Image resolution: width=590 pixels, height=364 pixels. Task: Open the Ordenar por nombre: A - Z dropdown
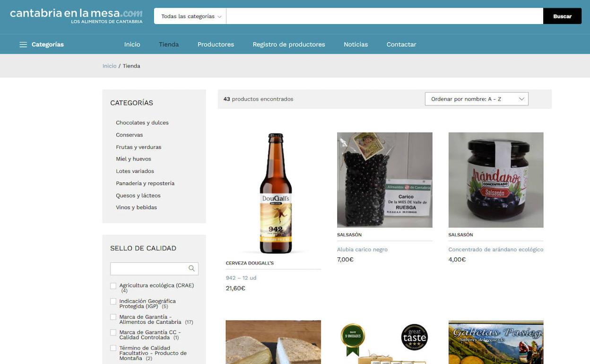click(476, 99)
